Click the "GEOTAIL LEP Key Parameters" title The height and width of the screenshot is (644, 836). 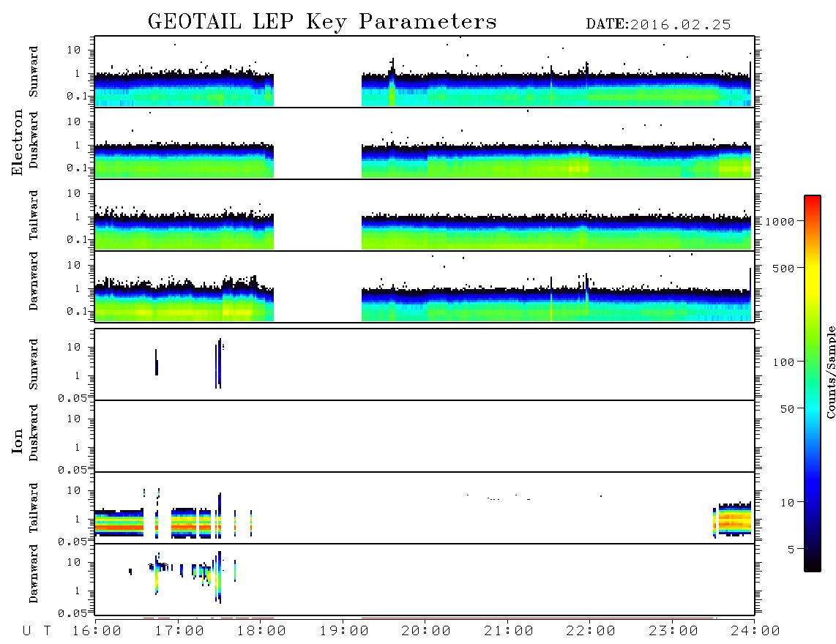click(322, 22)
